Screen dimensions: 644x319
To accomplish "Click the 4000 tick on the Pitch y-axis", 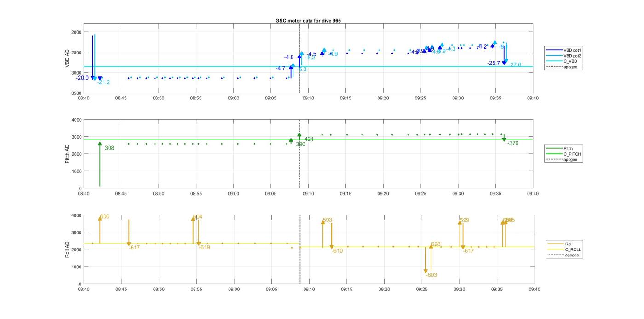I will tap(76, 120).
